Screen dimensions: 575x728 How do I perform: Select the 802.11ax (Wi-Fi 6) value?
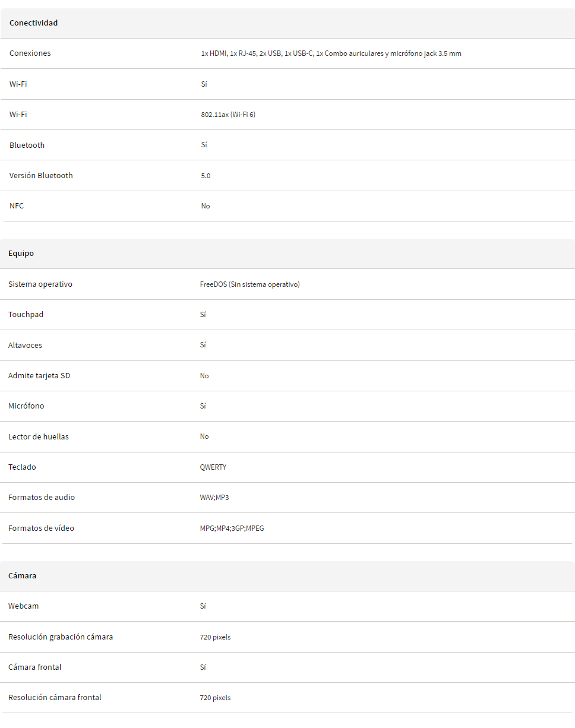(228, 115)
